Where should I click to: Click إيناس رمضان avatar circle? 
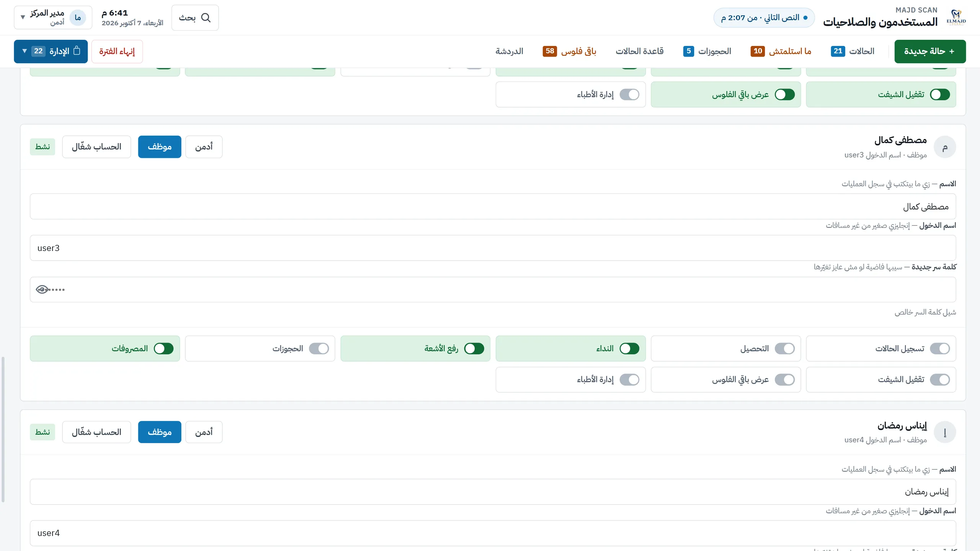pyautogui.click(x=945, y=432)
